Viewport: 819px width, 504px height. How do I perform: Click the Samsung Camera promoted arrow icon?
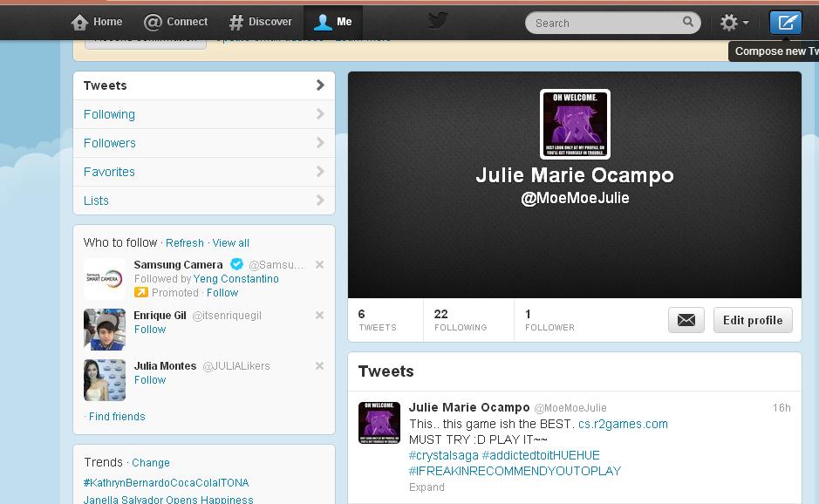pyautogui.click(x=141, y=293)
